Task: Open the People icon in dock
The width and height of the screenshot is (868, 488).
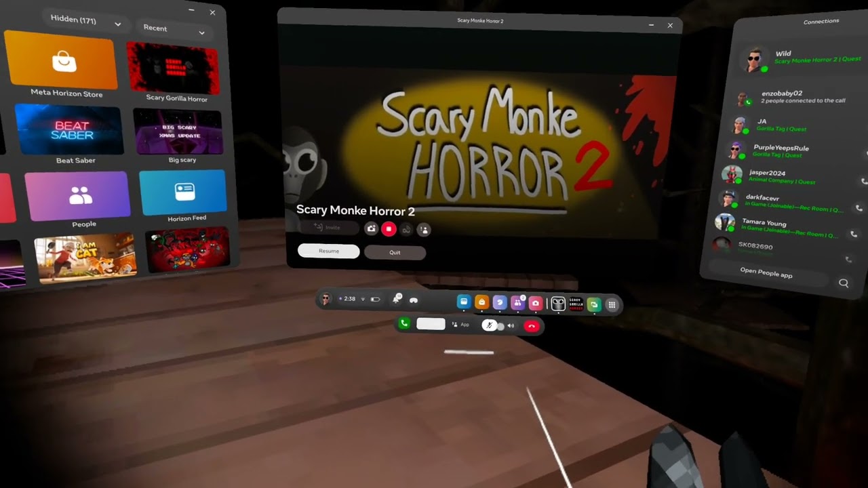Action: tap(517, 303)
